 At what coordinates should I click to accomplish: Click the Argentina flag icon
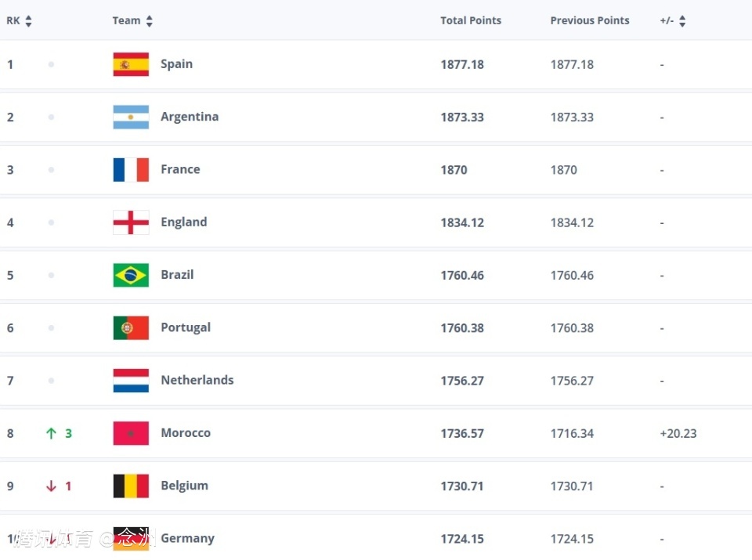[131, 117]
